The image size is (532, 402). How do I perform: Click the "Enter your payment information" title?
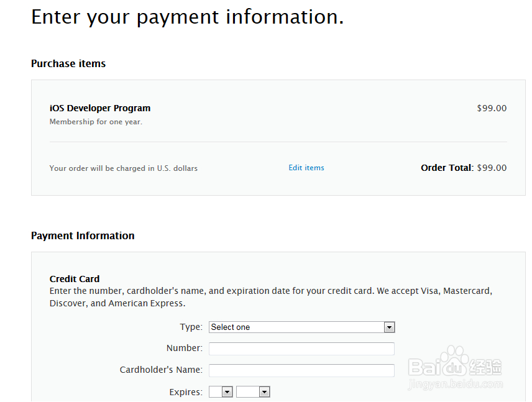coord(187,17)
